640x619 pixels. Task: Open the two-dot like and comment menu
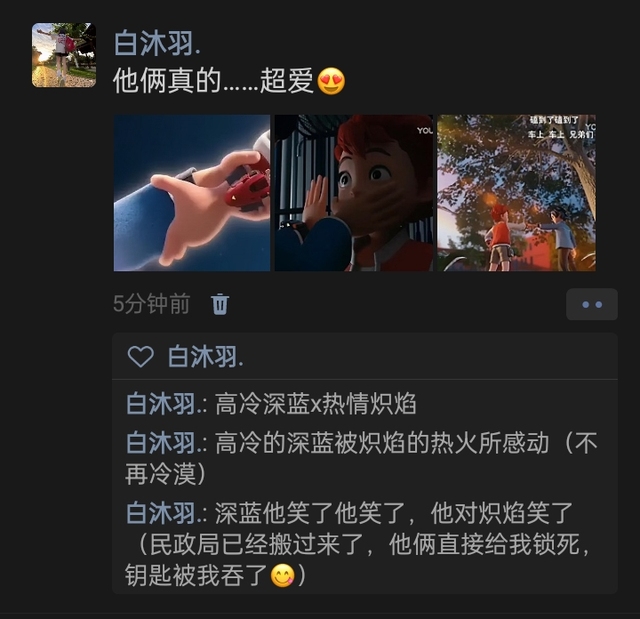(591, 304)
